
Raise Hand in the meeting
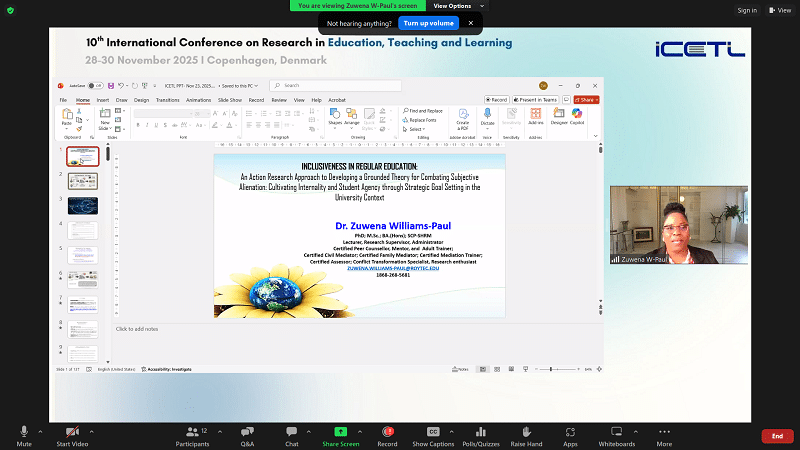click(x=526, y=431)
